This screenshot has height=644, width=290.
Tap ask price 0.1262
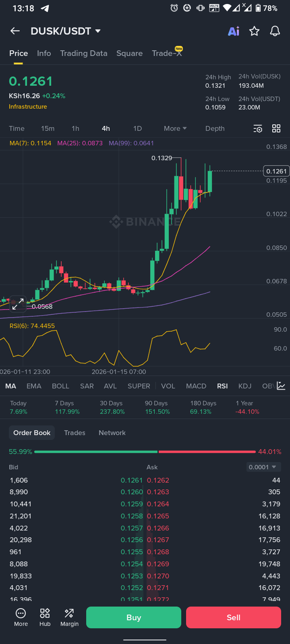(x=158, y=480)
